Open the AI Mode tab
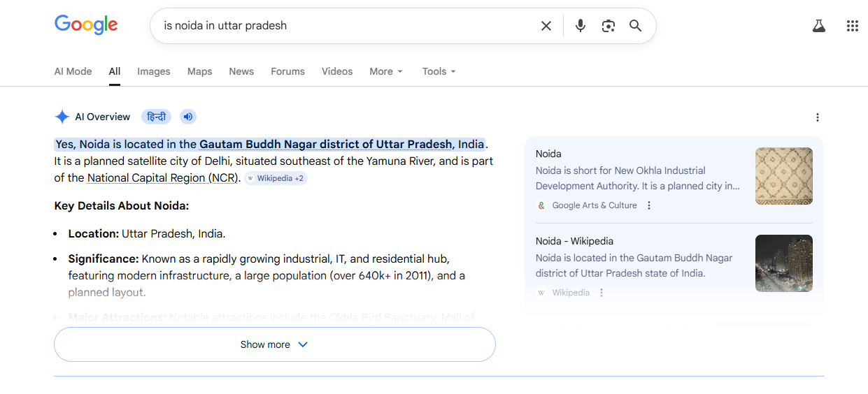The image size is (868, 394). pos(73,71)
